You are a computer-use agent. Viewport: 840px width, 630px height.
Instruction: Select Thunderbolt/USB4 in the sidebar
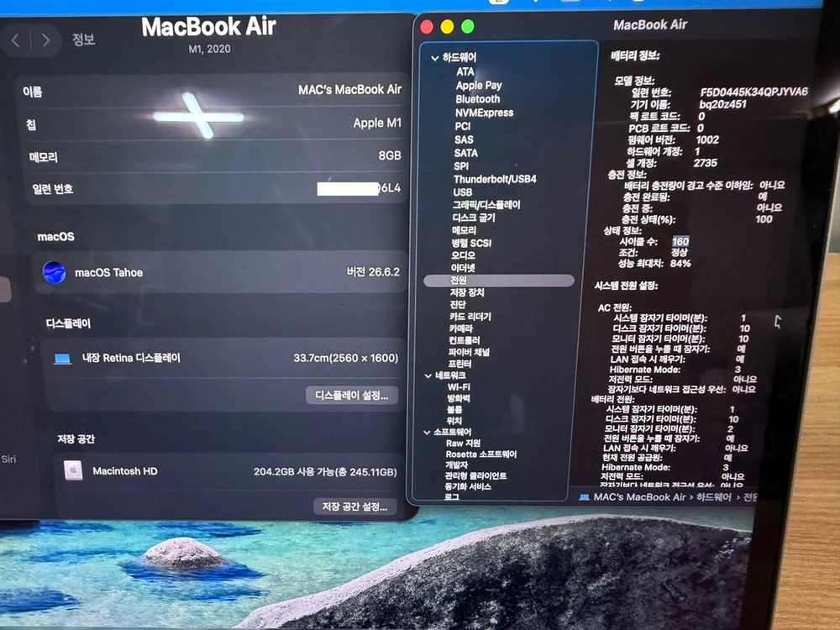pos(495,179)
